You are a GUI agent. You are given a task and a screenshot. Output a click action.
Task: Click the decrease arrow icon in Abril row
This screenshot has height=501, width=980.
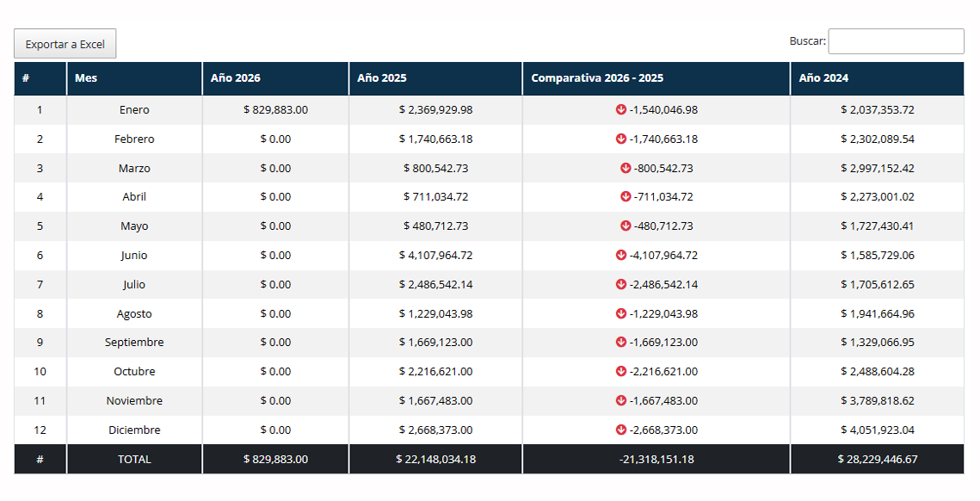point(626,196)
